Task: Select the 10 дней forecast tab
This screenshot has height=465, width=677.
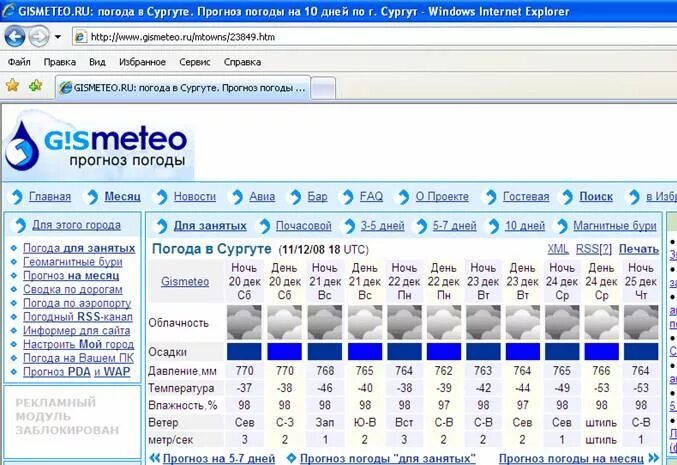Action: 525,226
